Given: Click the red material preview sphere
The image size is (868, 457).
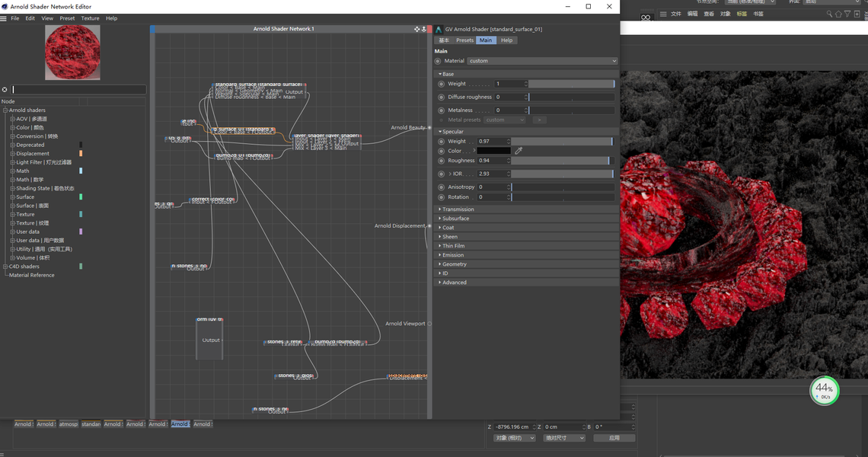Looking at the screenshot, I should [72, 53].
